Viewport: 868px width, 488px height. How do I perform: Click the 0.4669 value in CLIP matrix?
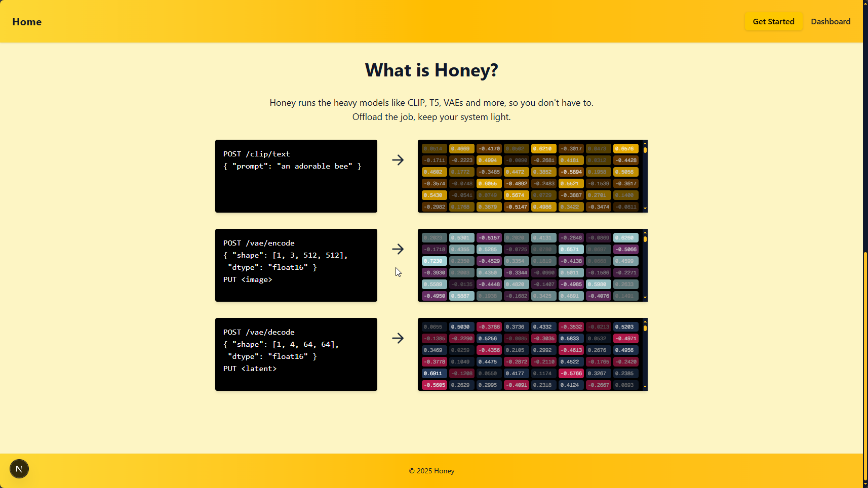[462, 149]
